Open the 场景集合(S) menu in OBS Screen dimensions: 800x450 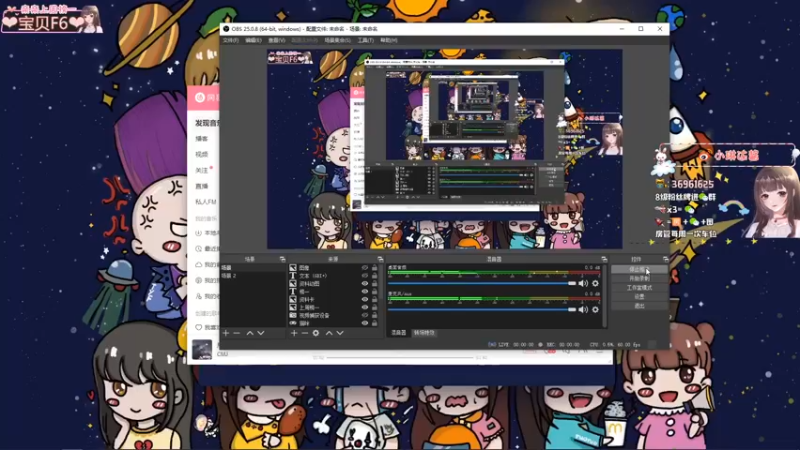coord(337,40)
